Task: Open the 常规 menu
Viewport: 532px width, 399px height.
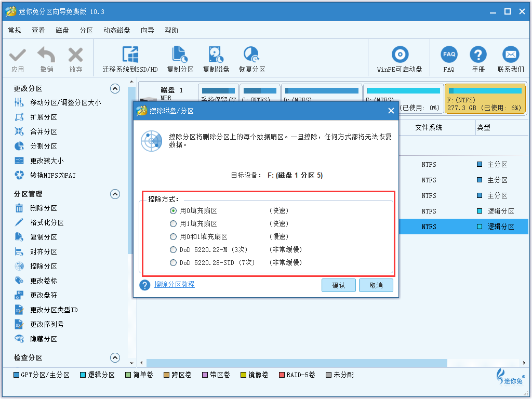Action: pyautogui.click(x=15, y=31)
